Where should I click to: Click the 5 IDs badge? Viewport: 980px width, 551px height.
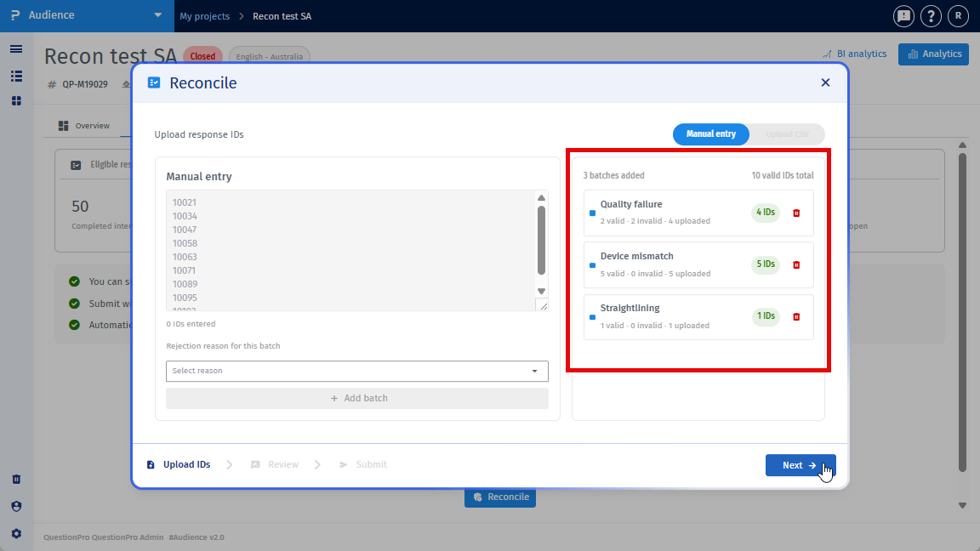pos(766,264)
